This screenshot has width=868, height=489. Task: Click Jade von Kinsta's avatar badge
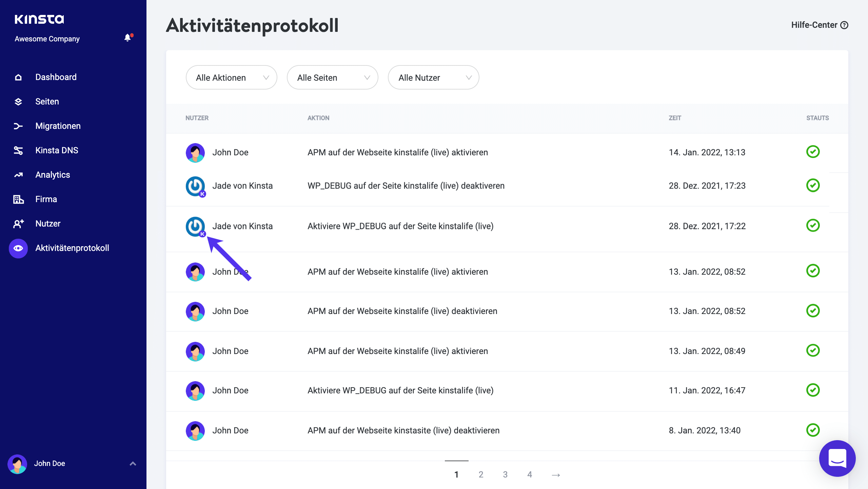coord(202,234)
